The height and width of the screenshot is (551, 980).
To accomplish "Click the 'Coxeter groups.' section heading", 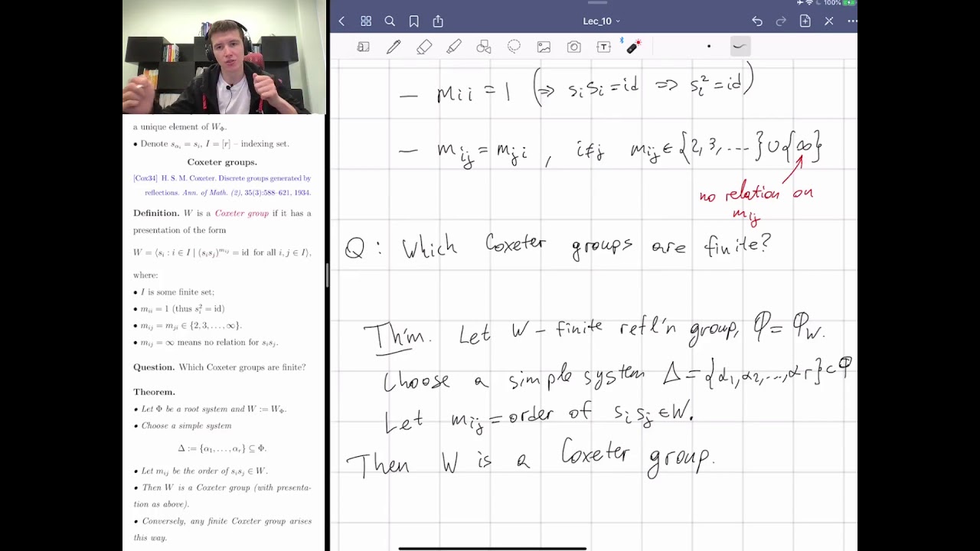I will point(222,162).
